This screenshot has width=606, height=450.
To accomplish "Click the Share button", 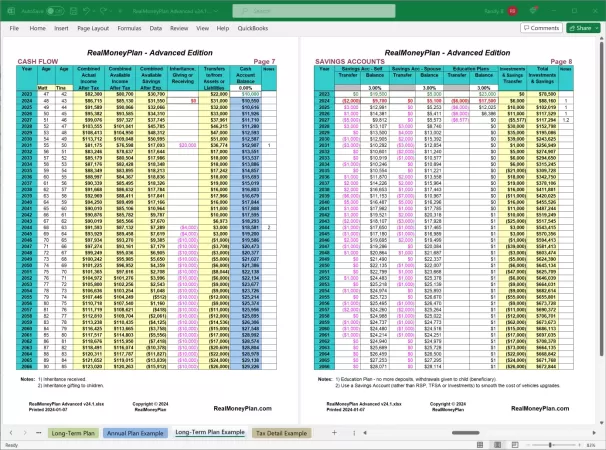I will point(583,28).
